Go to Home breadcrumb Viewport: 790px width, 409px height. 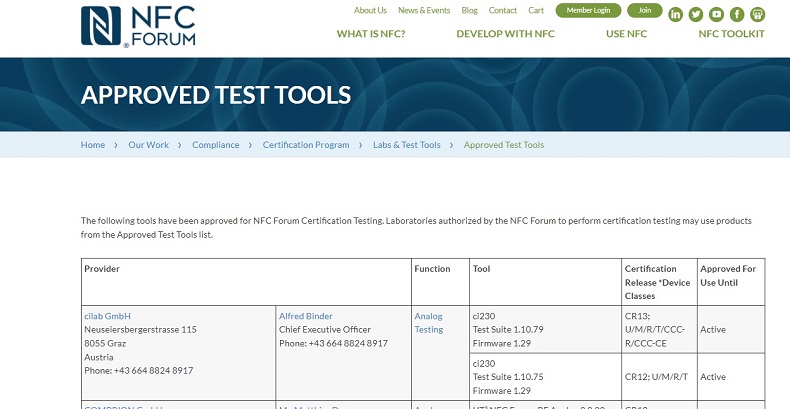tap(93, 145)
